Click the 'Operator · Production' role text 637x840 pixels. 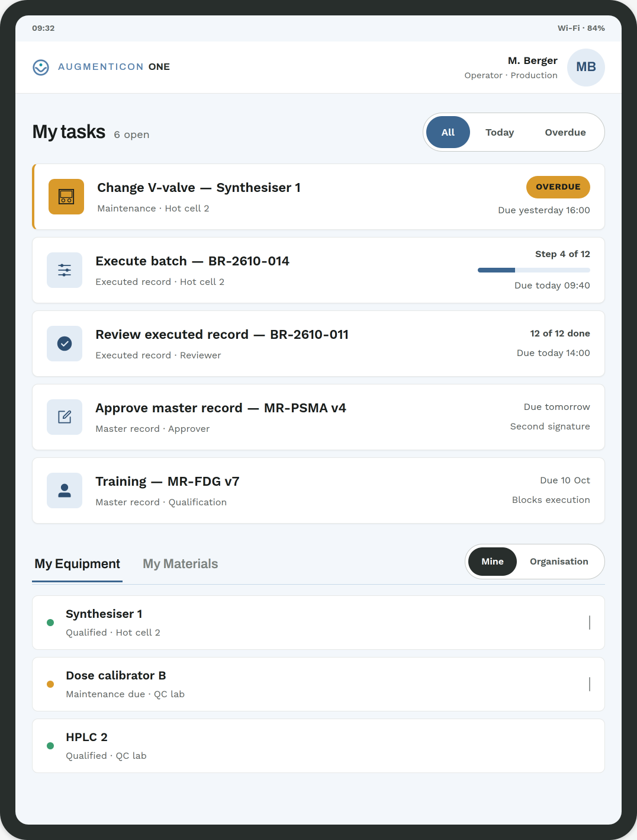coord(511,75)
